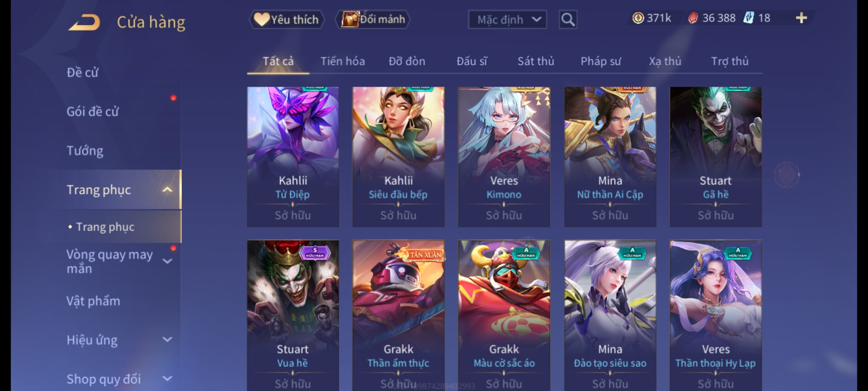
Task: Open Yêu thích favorites with heart icon
Action: click(x=286, y=20)
